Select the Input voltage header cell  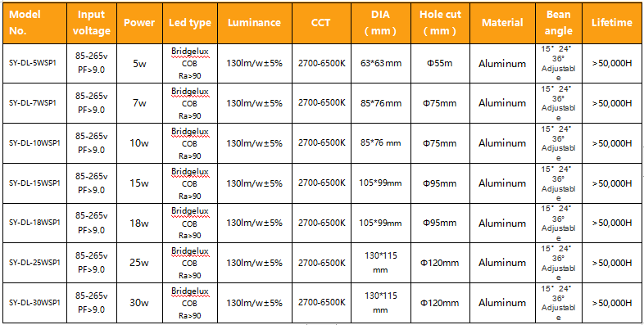pyautogui.click(x=92, y=23)
